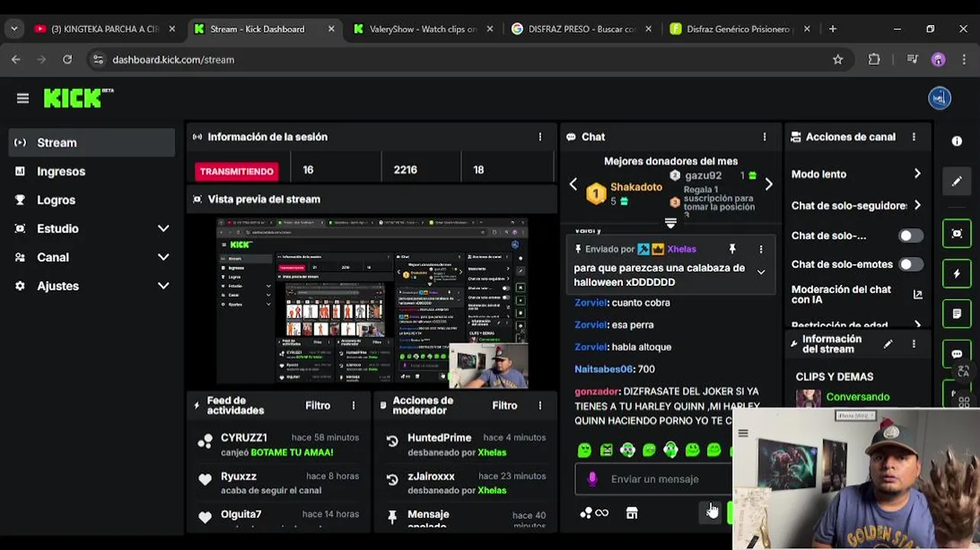Edit Información del stream with the pencil

click(x=888, y=345)
